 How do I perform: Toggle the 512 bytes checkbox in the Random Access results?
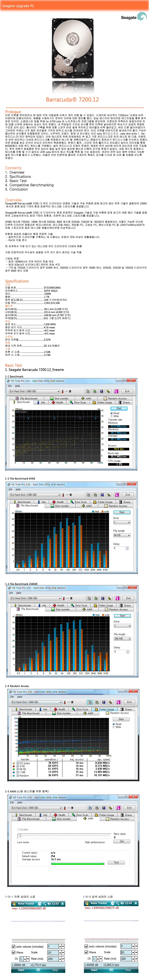[18, 763]
